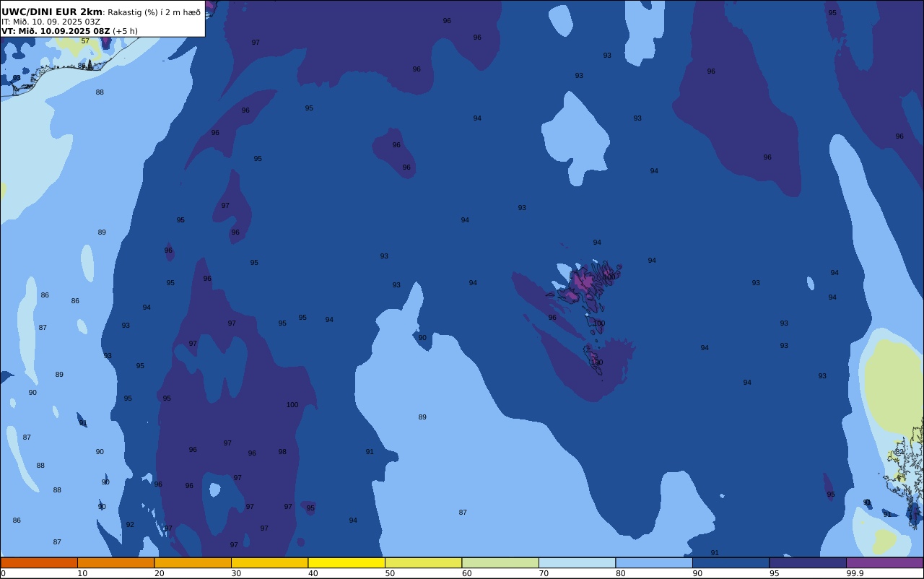Click the '(+5 h)' forecast offset text
The height and width of the screenshot is (579, 924).
[125, 31]
